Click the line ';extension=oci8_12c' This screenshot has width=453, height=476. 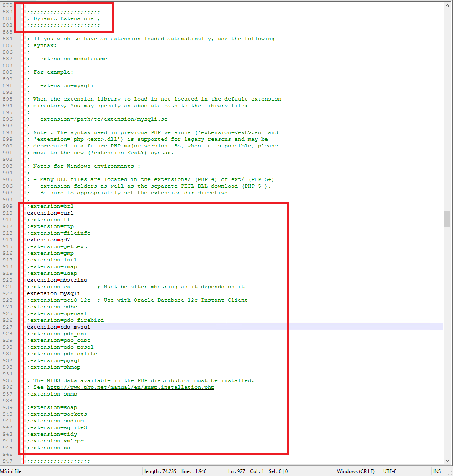pyautogui.click(x=59, y=300)
